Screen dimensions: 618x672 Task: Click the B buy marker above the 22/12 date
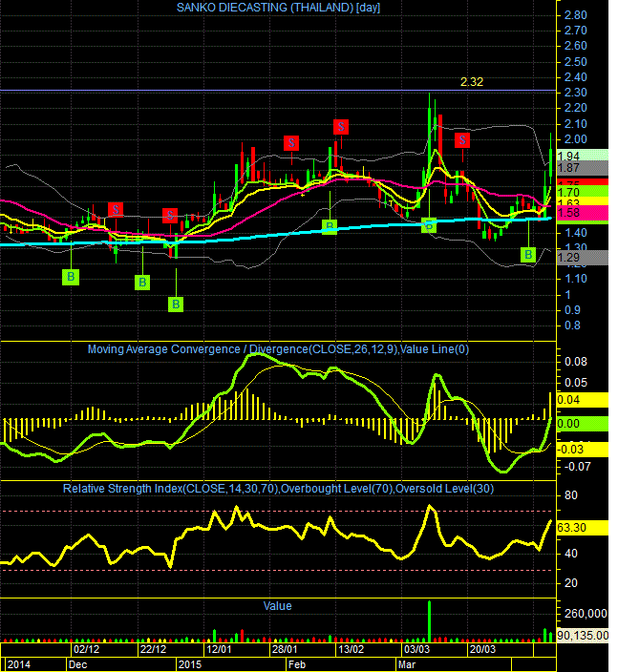tap(142, 283)
